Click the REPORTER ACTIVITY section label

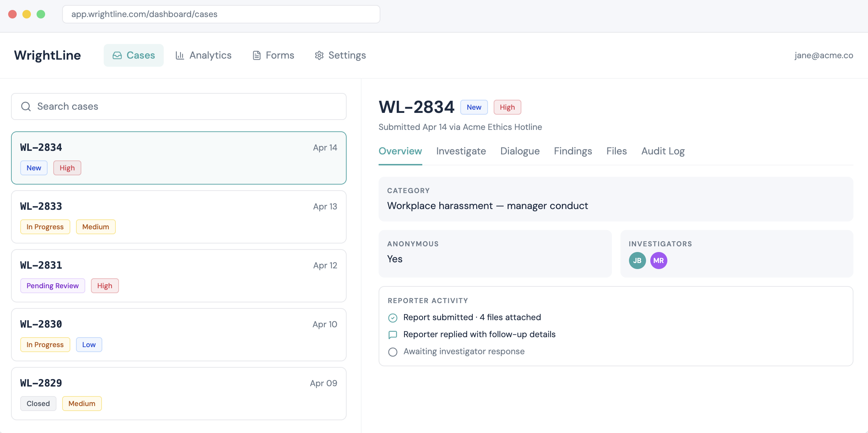pyautogui.click(x=428, y=301)
